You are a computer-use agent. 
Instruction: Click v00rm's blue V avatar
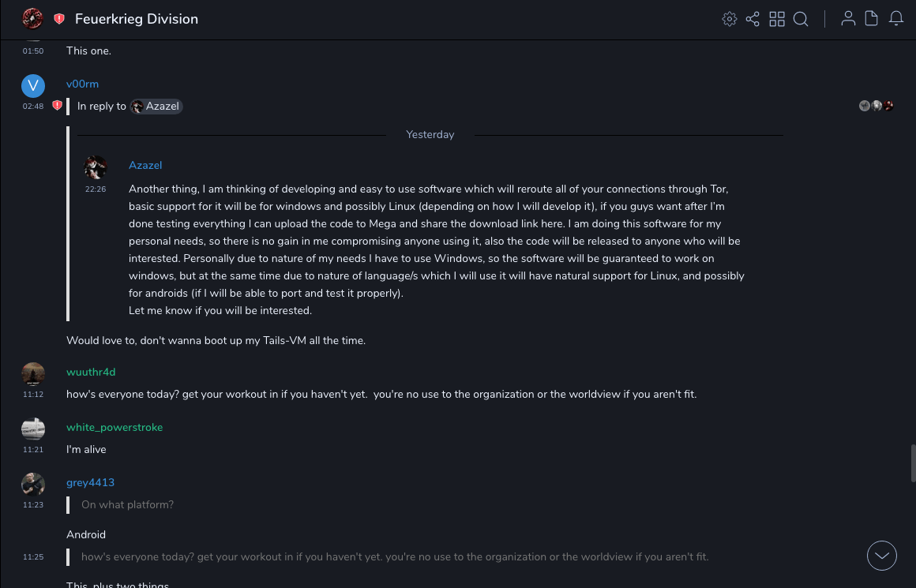[33, 86]
